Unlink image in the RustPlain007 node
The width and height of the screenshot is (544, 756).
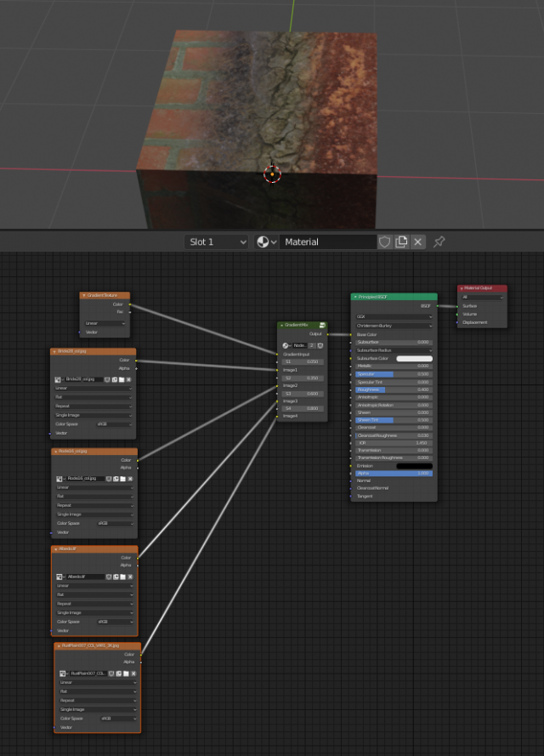(133, 674)
